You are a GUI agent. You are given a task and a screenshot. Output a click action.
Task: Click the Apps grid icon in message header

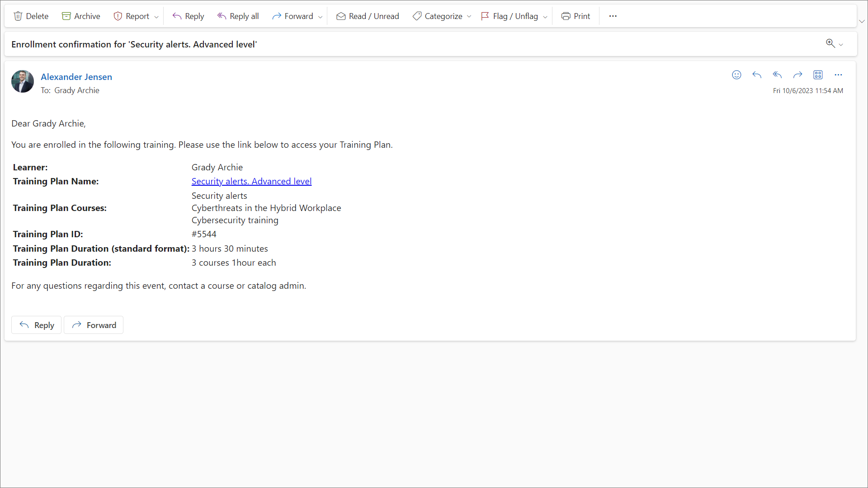[818, 75]
